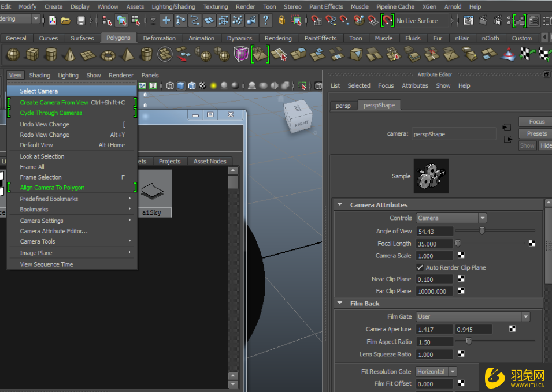
Task: Click the Hide button
Action: coord(546,145)
